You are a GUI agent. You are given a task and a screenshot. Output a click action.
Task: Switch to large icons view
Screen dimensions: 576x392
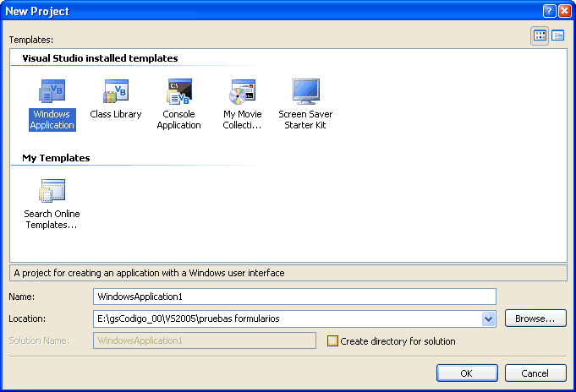point(540,35)
